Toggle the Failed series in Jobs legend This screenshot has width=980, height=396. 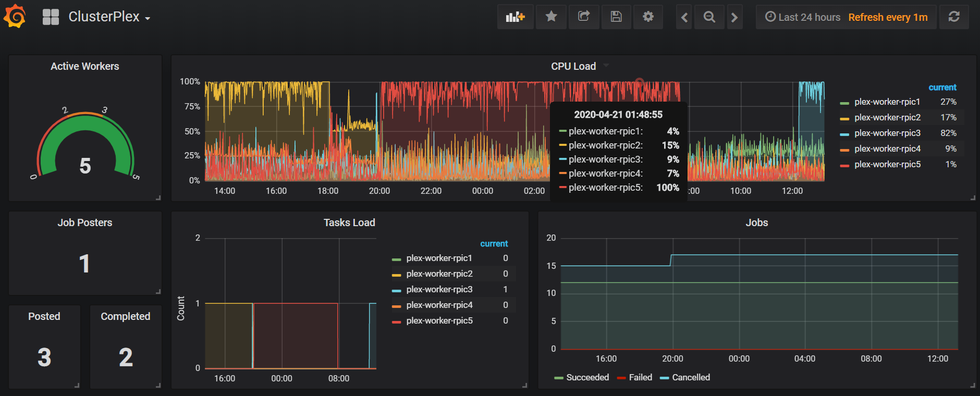pyautogui.click(x=640, y=377)
